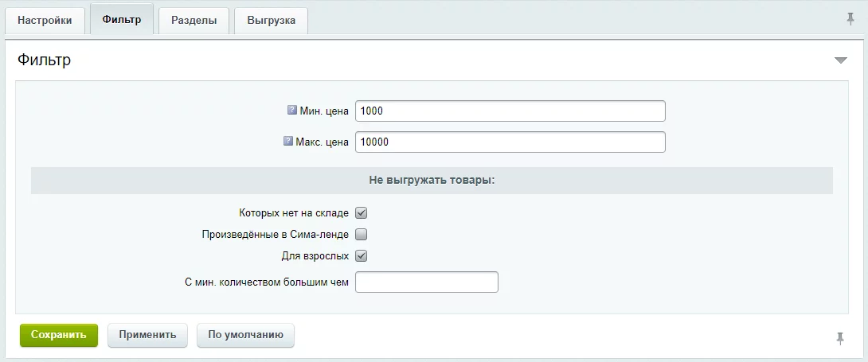Click the help icon next to Макс. цена
Image resolution: width=868 pixels, height=362 pixels.
pos(288,142)
